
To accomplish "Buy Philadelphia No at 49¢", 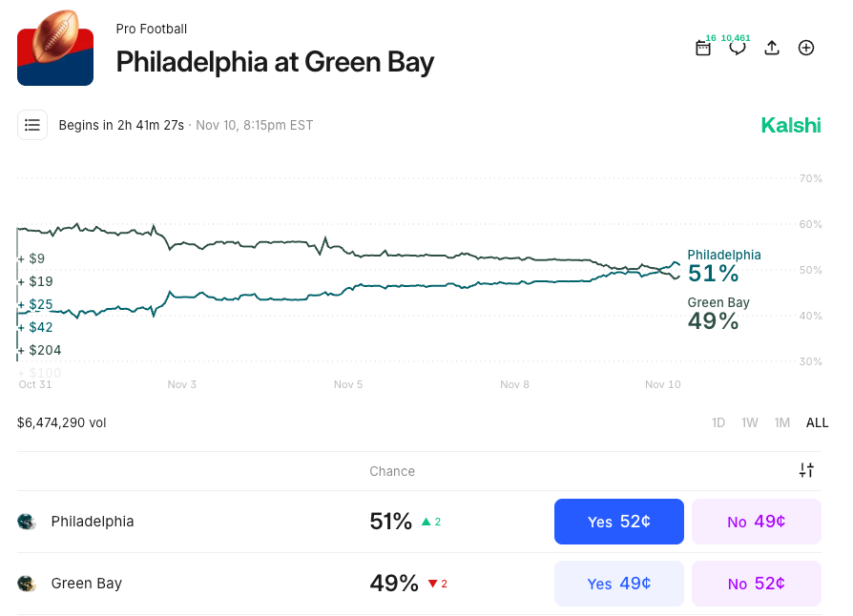I will tap(756, 522).
